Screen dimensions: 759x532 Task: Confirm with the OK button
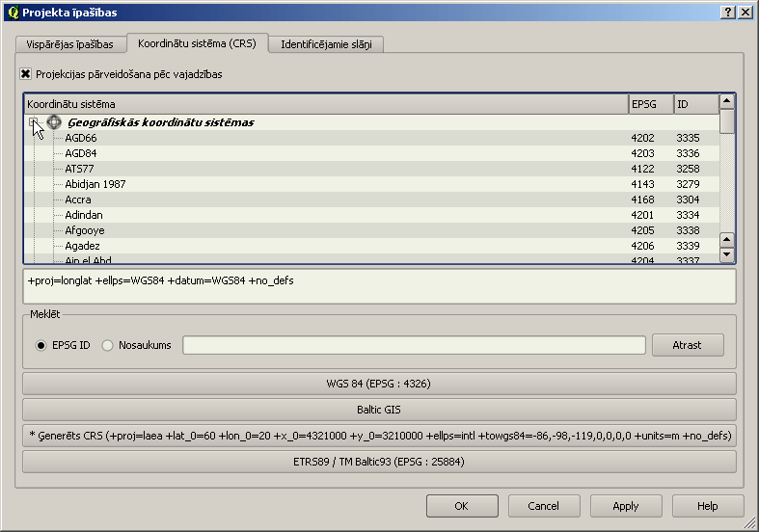[x=462, y=506]
